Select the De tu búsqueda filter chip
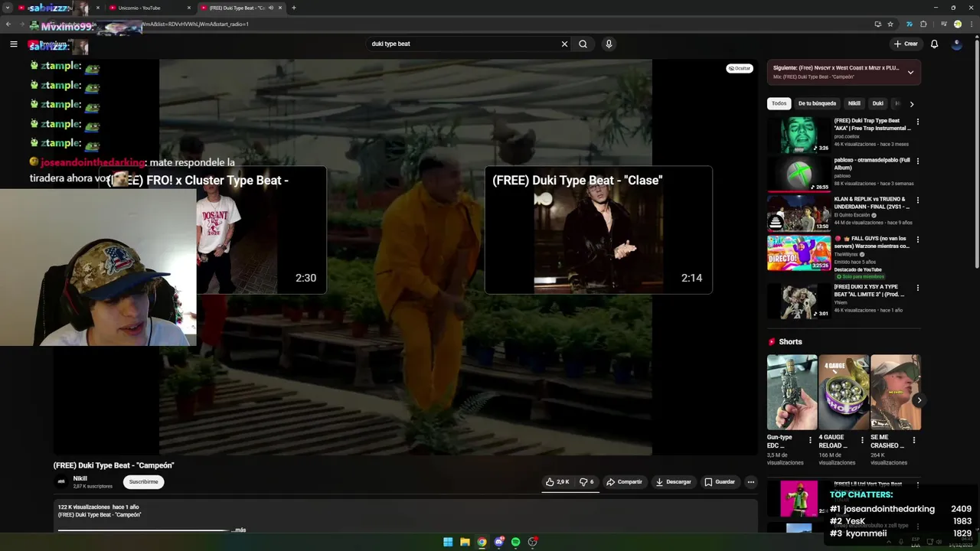 [x=817, y=103]
